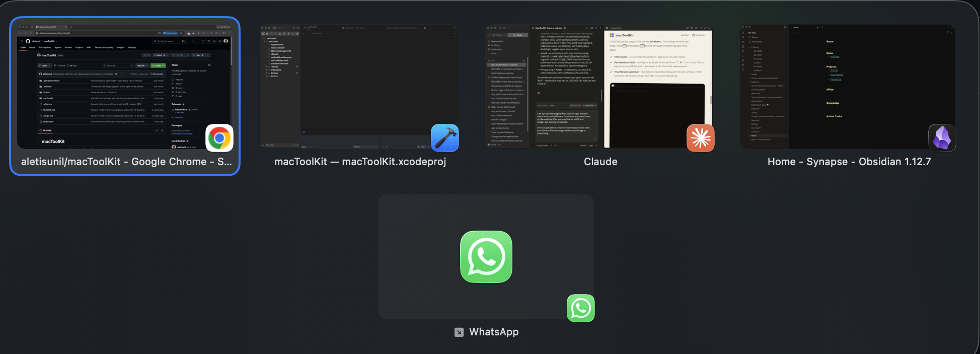The width and height of the screenshot is (980, 354).
Task: Click the 'WhatsApp' title label
Action: pos(494,332)
